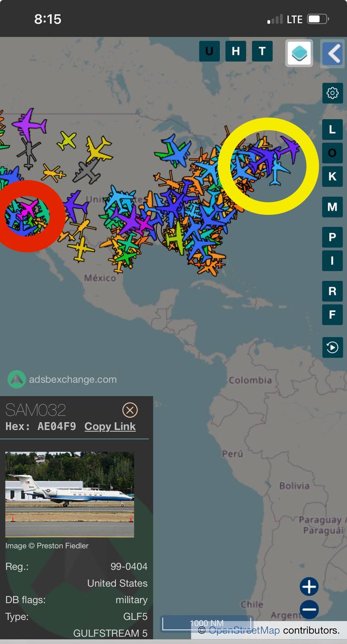Select the DB flags value military

click(132, 600)
